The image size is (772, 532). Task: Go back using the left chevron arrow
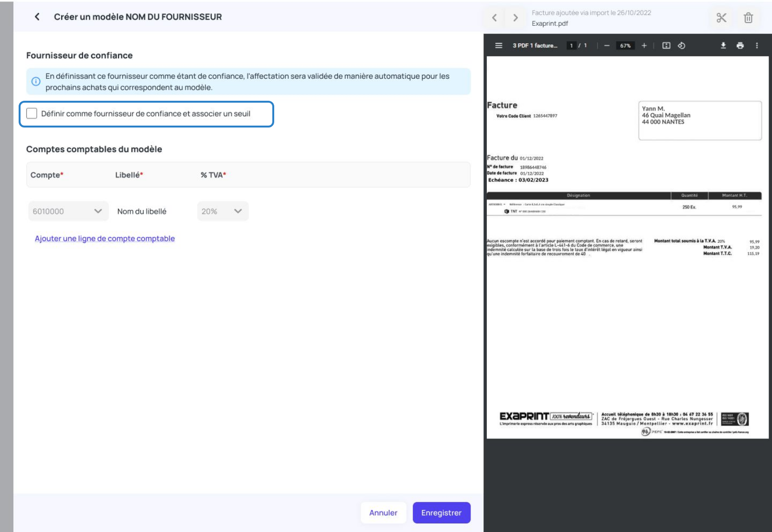pyautogui.click(x=37, y=17)
